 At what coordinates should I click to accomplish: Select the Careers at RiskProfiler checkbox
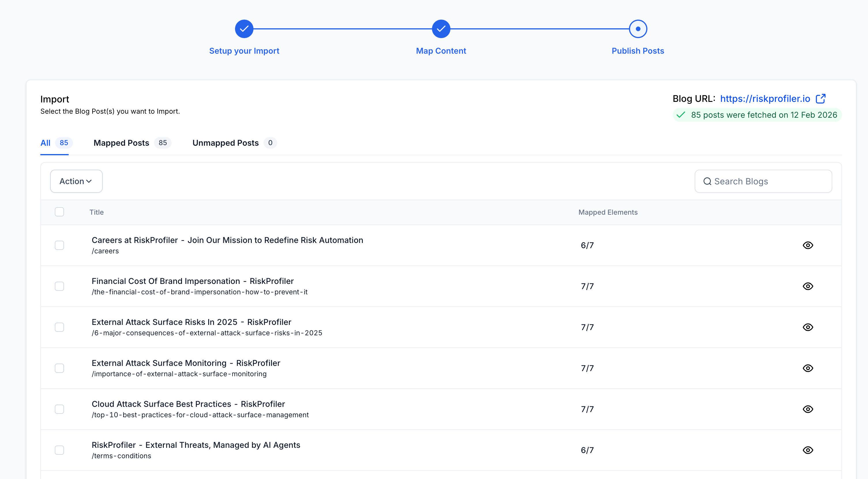click(x=59, y=245)
